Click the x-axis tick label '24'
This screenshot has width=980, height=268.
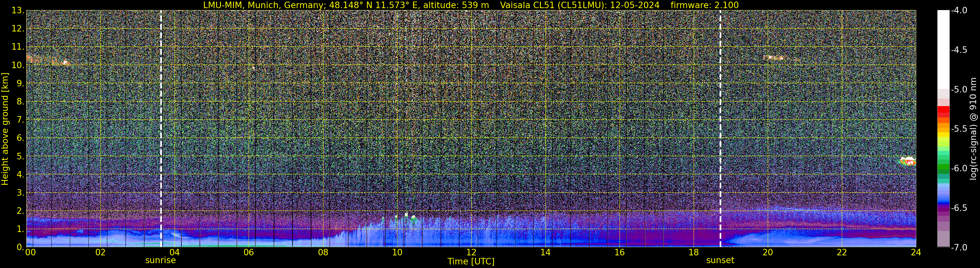916,252
